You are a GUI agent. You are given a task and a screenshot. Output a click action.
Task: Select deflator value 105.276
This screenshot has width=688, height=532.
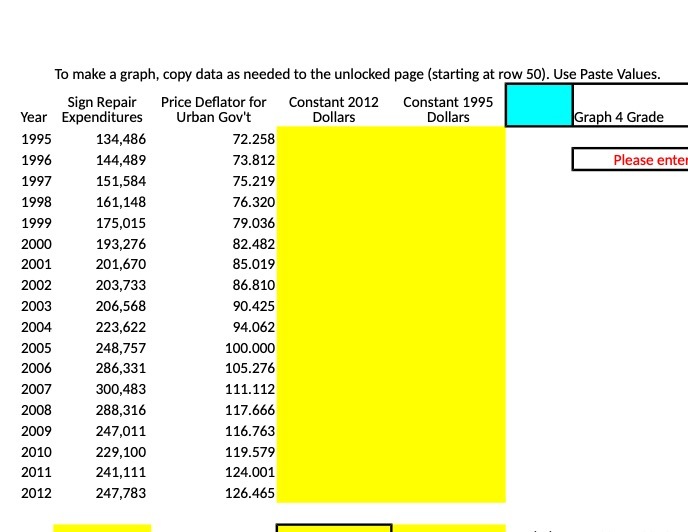(x=250, y=368)
